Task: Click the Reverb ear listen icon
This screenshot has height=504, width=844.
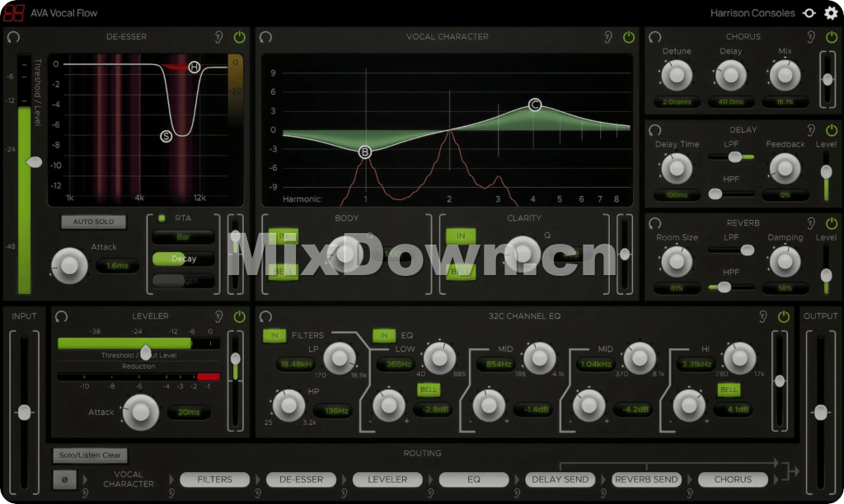Action: tap(811, 222)
